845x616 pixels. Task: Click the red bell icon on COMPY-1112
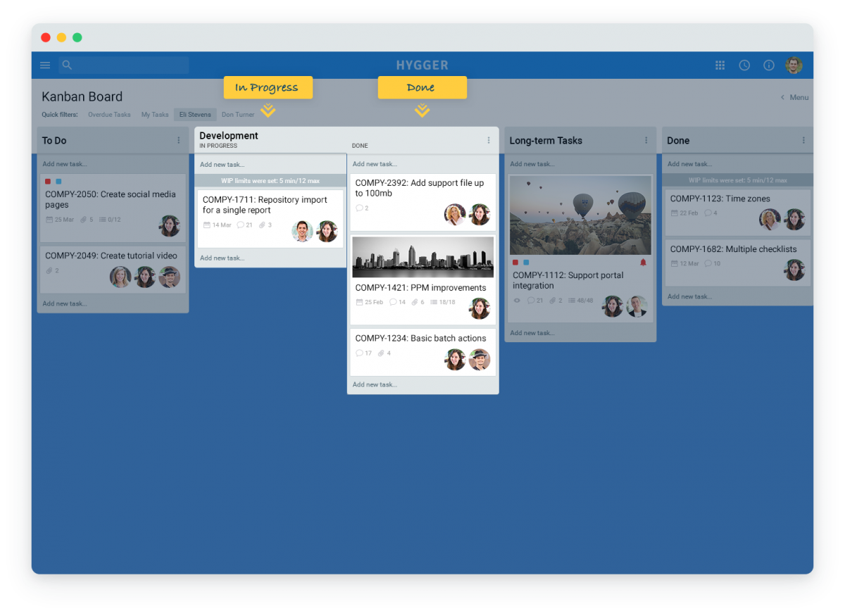click(x=643, y=263)
